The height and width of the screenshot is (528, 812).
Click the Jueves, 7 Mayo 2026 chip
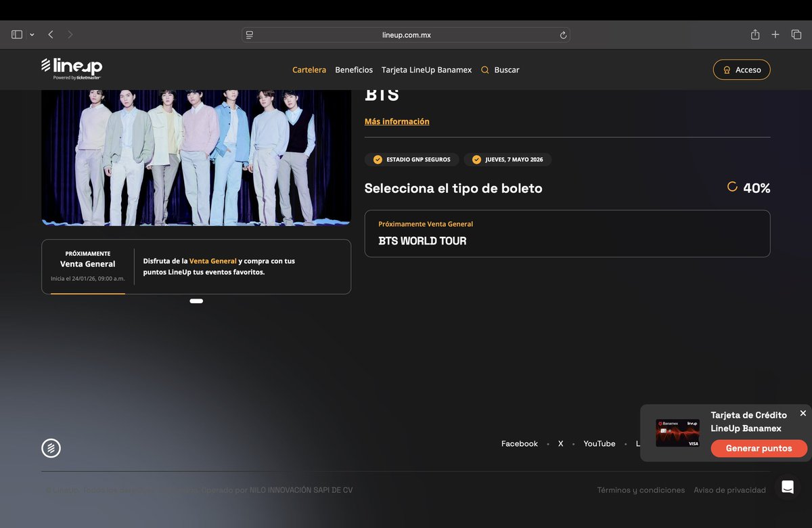click(x=507, y=160)
